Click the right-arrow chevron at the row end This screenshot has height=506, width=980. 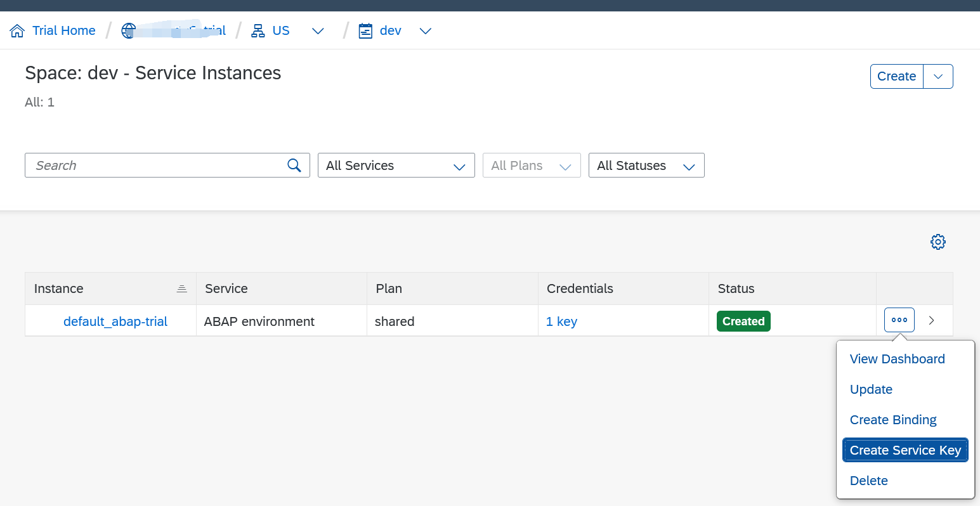[x=932, y=320]
